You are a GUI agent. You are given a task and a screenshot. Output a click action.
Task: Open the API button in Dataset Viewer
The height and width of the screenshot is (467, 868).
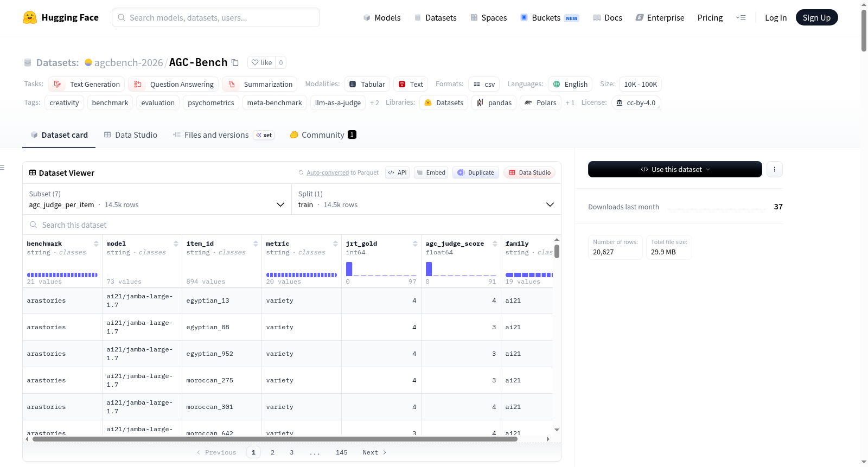(397, 172)
